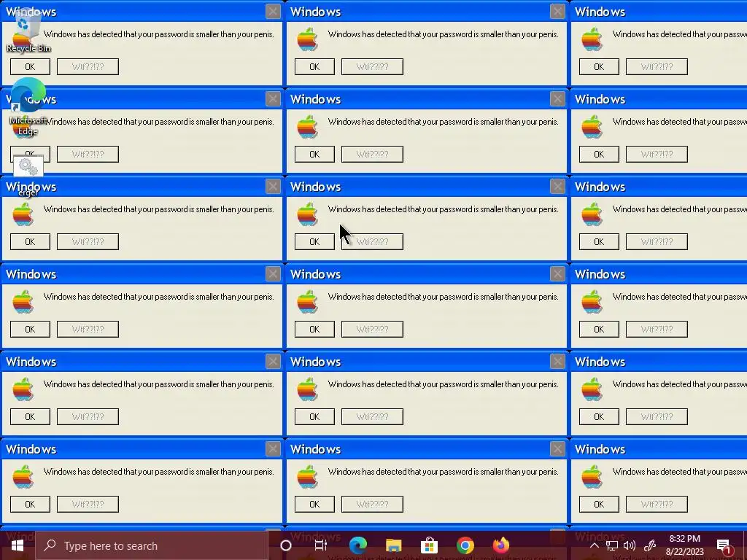This screenshot has height=560, width=747.
Task: Open the network status tray icon
Action: [x=612, y=545]
